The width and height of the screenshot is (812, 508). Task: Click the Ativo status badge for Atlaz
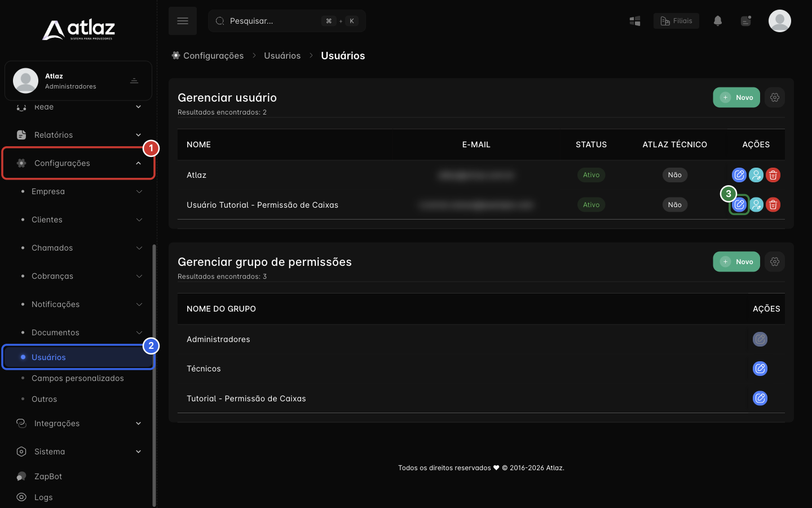pos(591,175)
